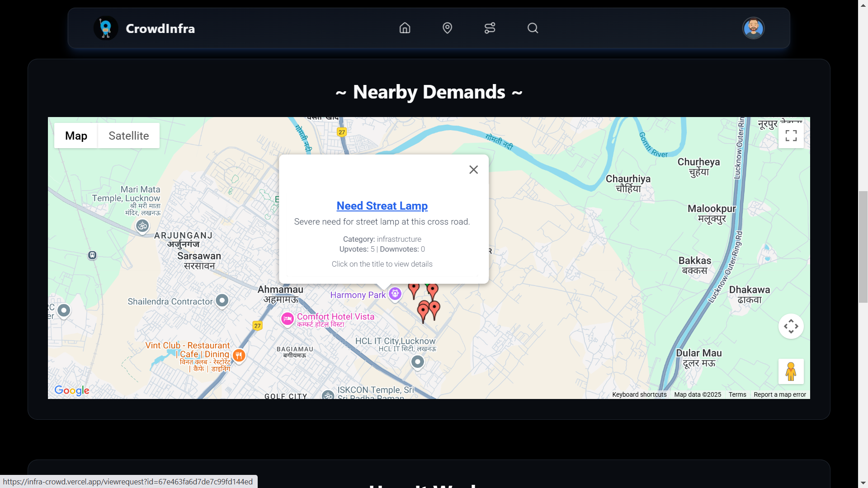Screen dimensions: 868x488
Task: Click the Google logo on the map
Action: [72, 390]
